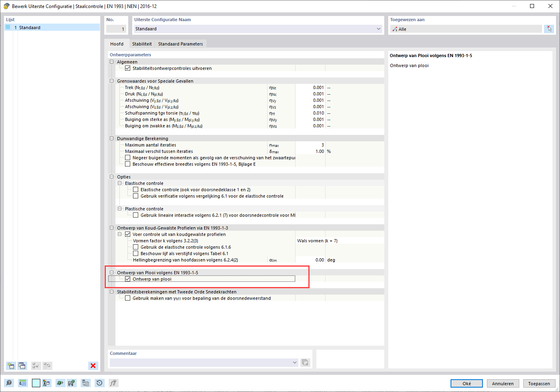Image resolution: width=560 pixels, height=392 pixels.
Task: Create a new configuration with the new icon
Action: [x=10, y=366]
